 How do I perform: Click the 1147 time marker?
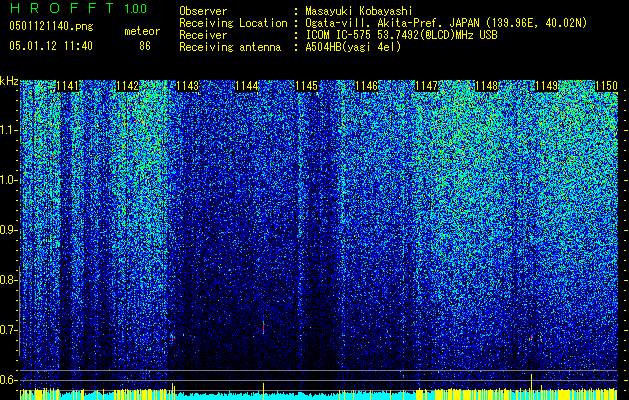point(426,86)
